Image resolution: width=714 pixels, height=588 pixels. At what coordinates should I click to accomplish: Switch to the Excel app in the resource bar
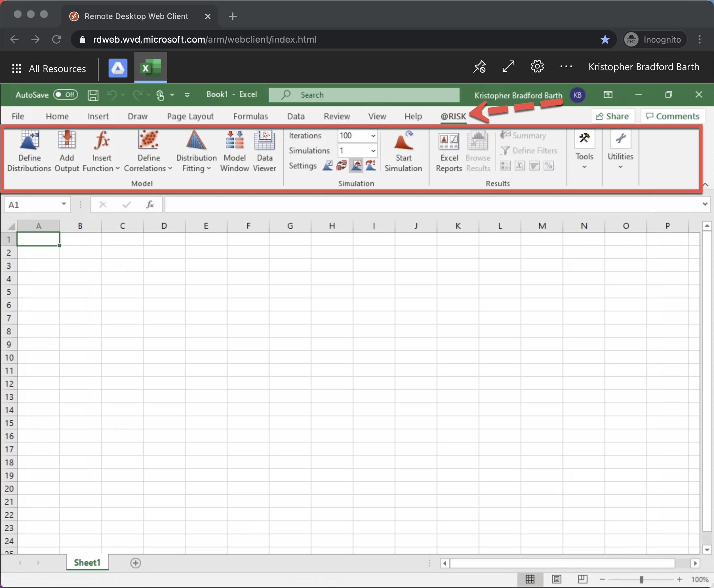[151, 68]
